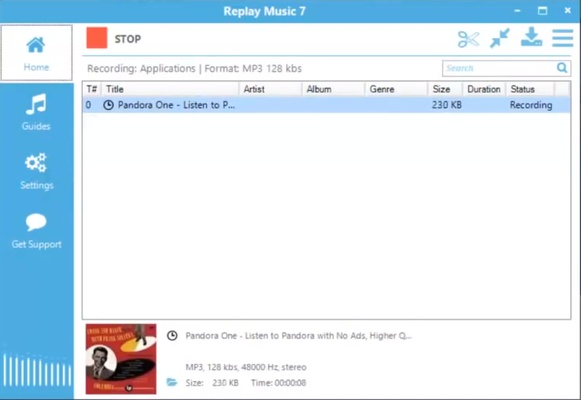Click the Pandora One title in details panel
Viewport: 581px width, 400px height.
tap(298, 336)
